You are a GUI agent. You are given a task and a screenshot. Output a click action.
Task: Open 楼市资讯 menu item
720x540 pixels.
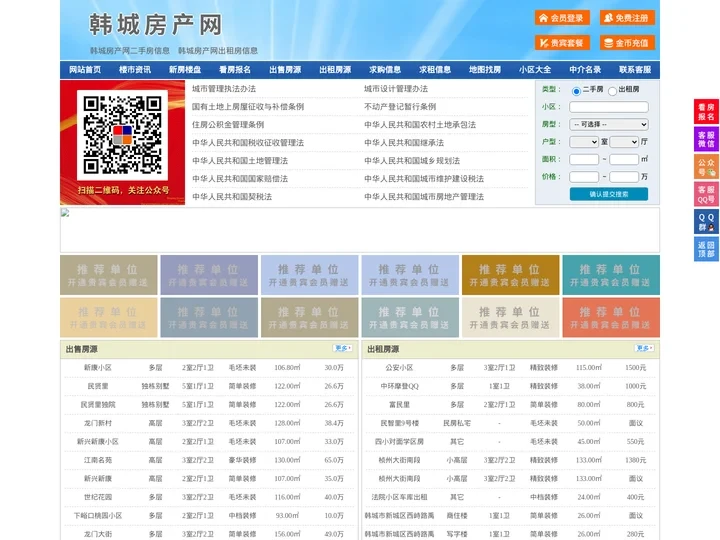click(x=135, y=70)
